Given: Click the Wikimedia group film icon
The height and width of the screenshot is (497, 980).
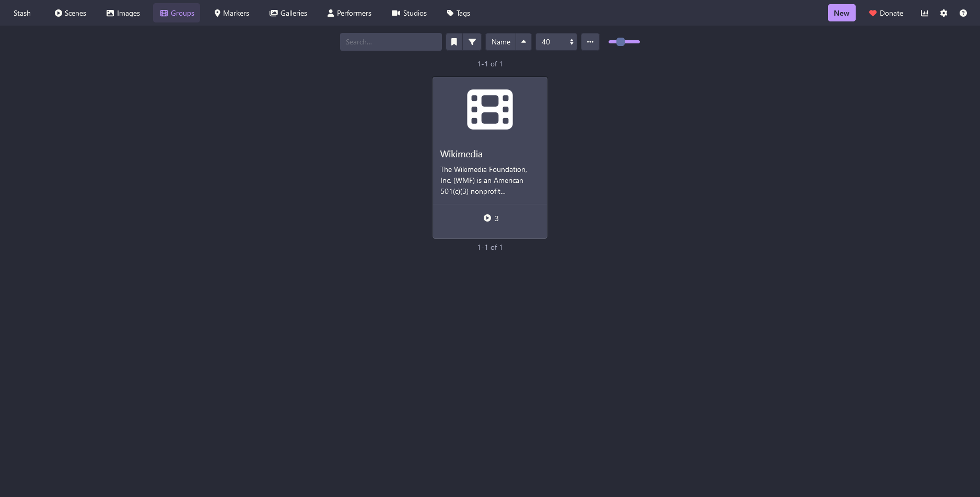Looking at the screenshot, I should 489,109.
